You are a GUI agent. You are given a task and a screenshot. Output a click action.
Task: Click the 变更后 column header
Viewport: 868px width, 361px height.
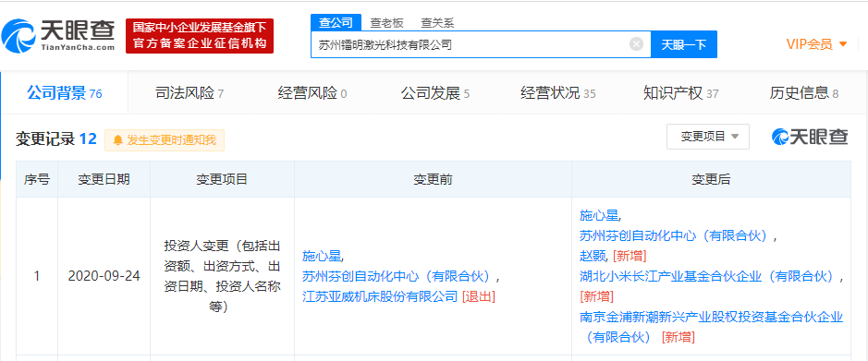point(711,179)
